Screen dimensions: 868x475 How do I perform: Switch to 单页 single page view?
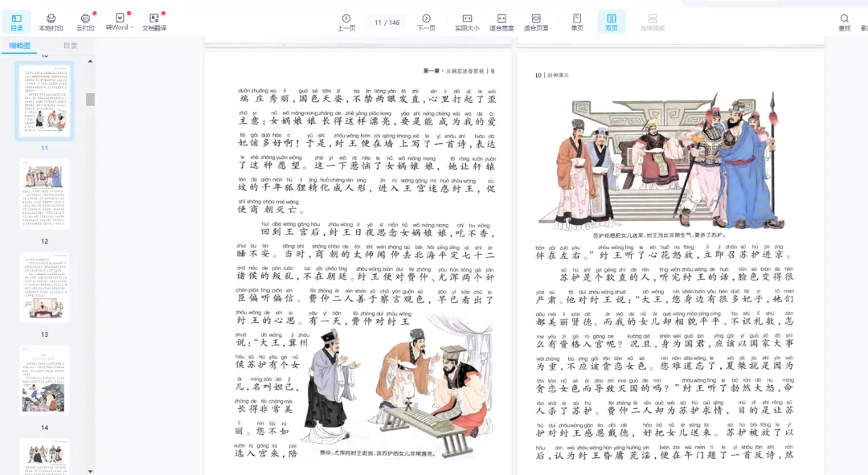pyautogui.click(x=577, y=23)
